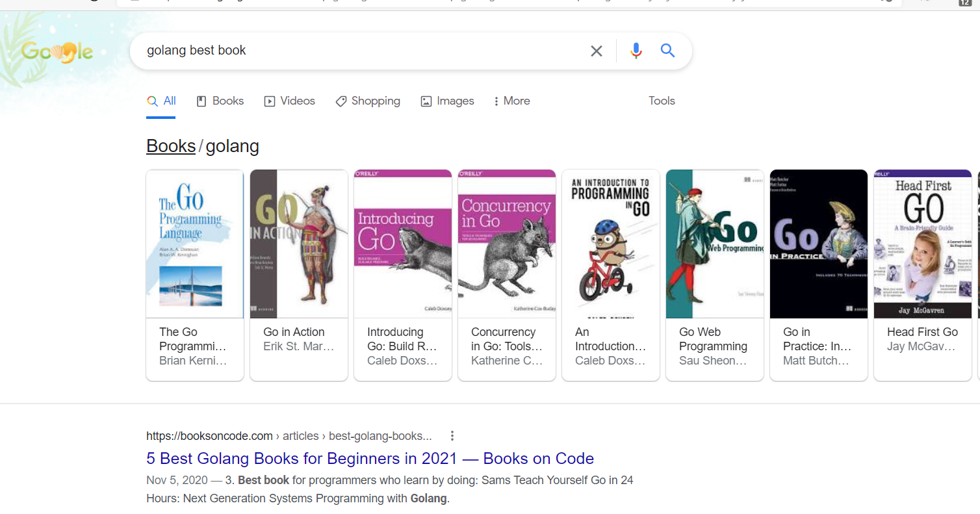This screenshot has width=980, height=514.
Task: Click author text 'Sau Sheon…'
Action: click(x=713, y=361)
